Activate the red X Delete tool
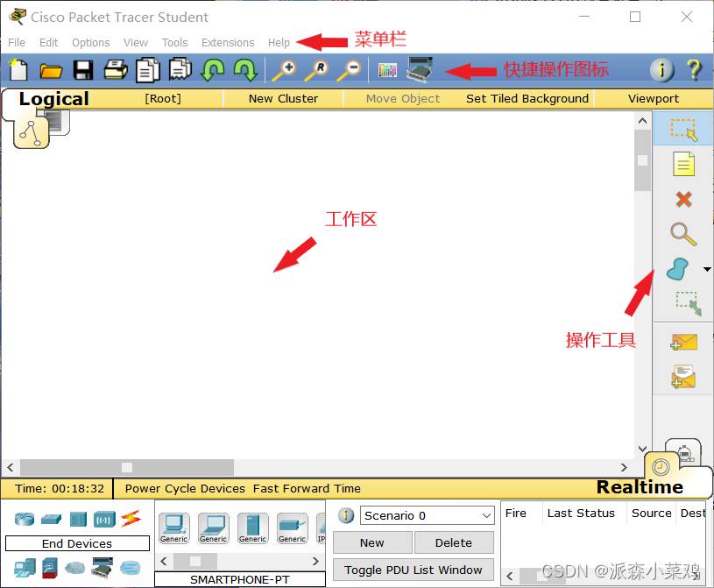The width and height of the screenshot is (714, 588). point(683,200)
